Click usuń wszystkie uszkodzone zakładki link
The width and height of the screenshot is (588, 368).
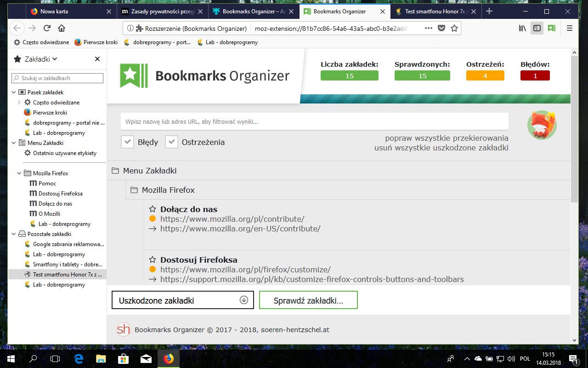(441, 148)
